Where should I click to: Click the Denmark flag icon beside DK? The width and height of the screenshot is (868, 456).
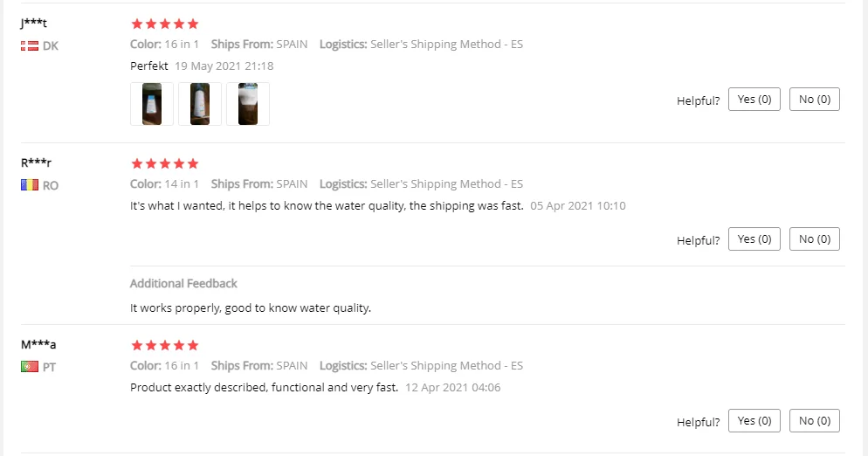(29, 45)
